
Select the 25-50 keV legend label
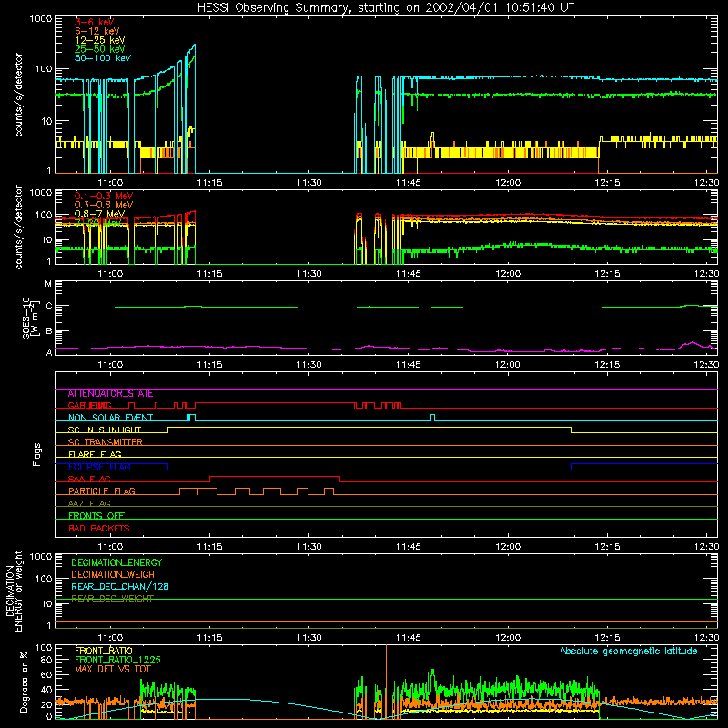pos(100,49)
